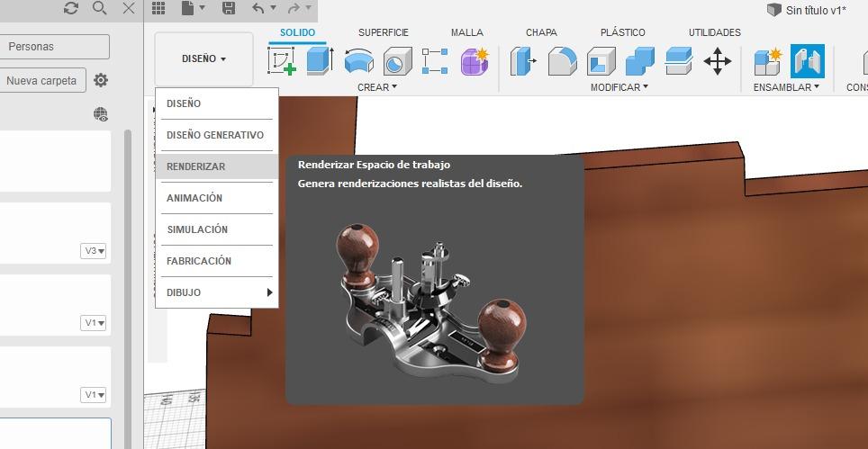868x449 pixels.
Task: Open the V3 version dropdown
Action: pos(93,251)
